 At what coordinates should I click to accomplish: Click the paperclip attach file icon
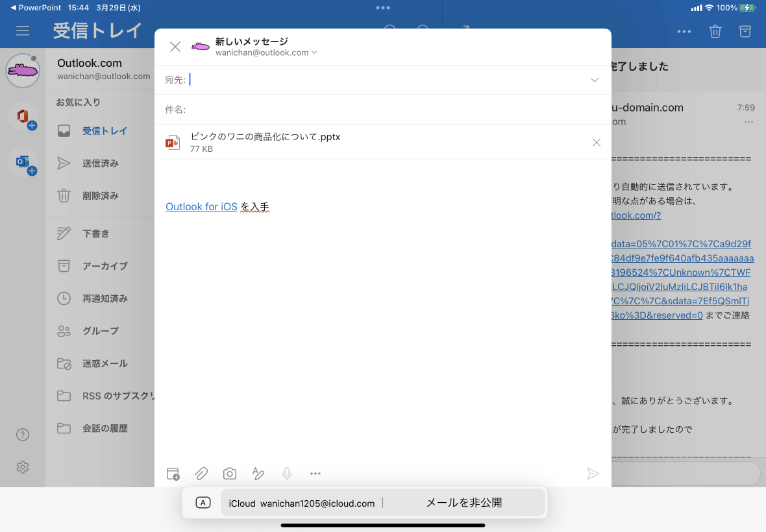pyautogui.click(x=201, y=474)
